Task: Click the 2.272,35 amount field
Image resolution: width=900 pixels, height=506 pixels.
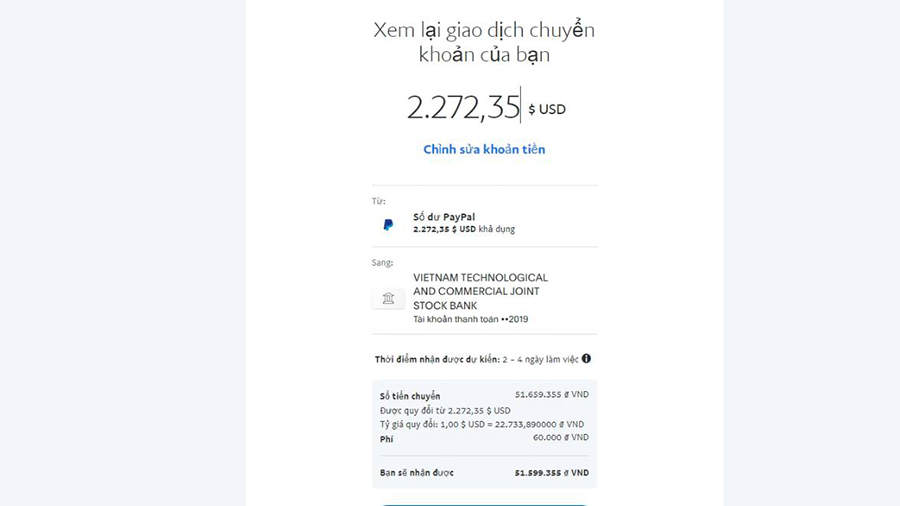Action: [463, 107]
